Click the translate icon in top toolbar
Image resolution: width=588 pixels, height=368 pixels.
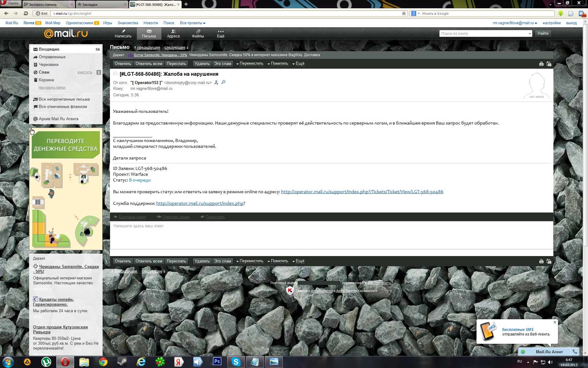(x=549, y=64)
